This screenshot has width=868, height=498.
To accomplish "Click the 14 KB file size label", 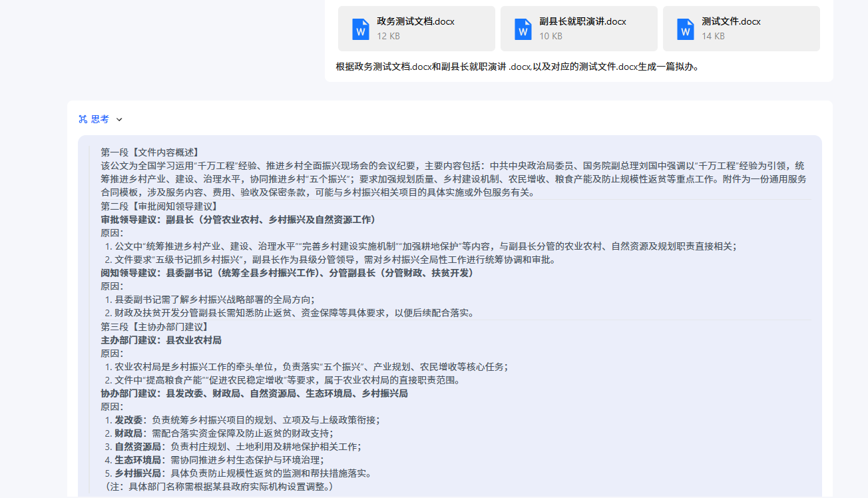I will point(713,36).
